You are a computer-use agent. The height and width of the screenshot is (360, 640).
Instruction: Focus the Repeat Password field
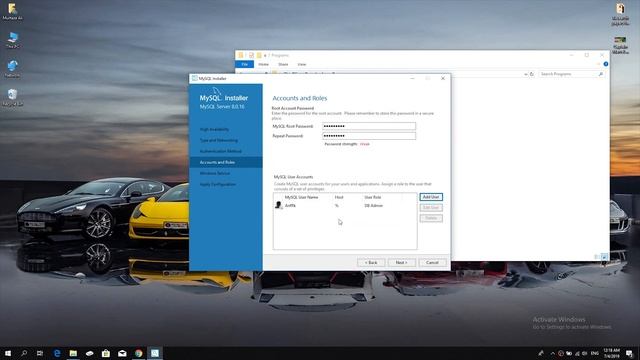point(369,136)
